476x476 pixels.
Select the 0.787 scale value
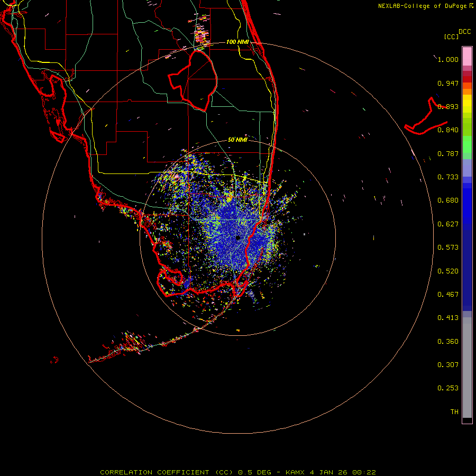pyautogui.click(x=448, y=153)
